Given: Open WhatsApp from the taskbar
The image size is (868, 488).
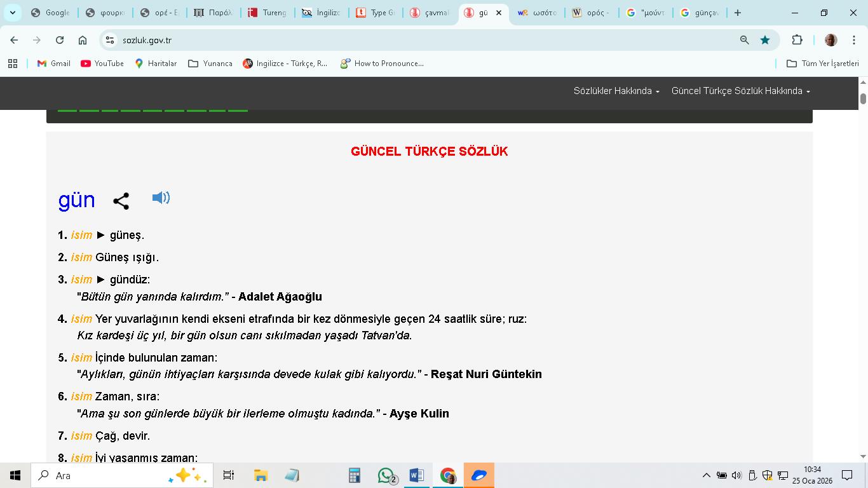Looking at the screenshot, I should coord(386,475).
